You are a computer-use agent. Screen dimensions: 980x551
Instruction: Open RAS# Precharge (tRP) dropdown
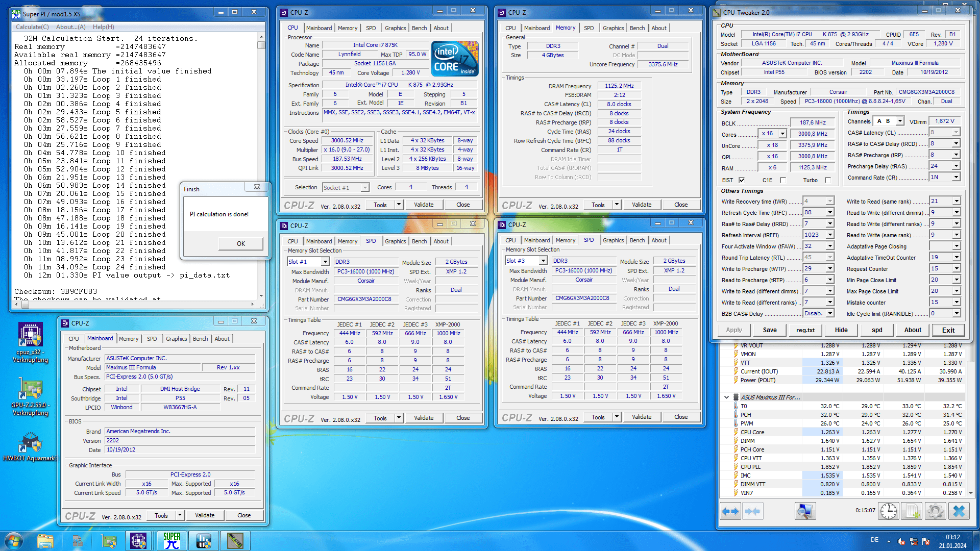956,155
